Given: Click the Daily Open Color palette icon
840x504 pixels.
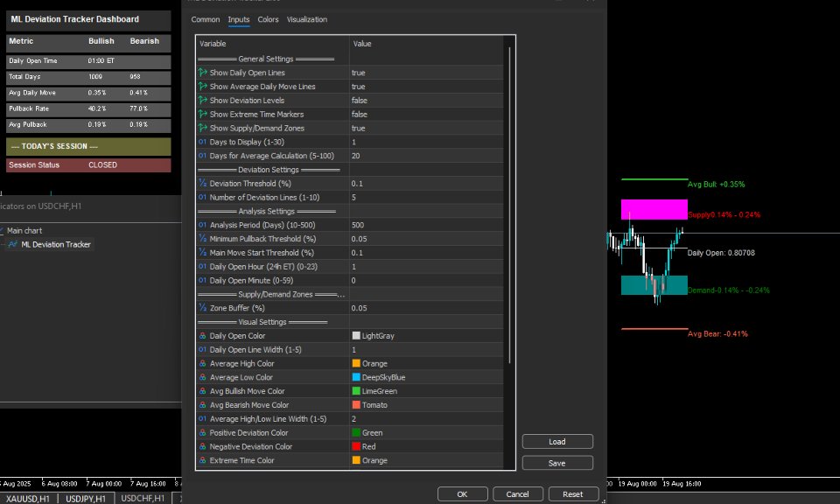Looking at the screenshot, I should point(202,336).
